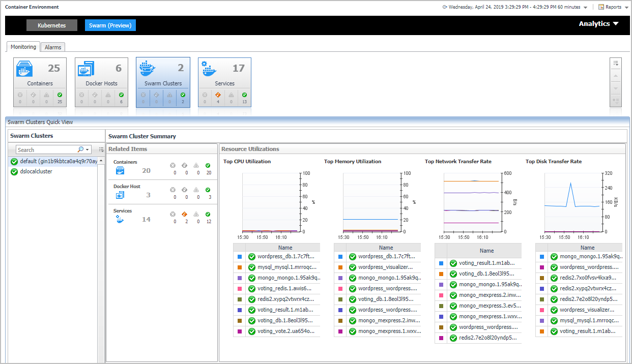The image size is (632, 364).
Task: Select the Swarm Clusters whale icon
Action: click(148, 69)
